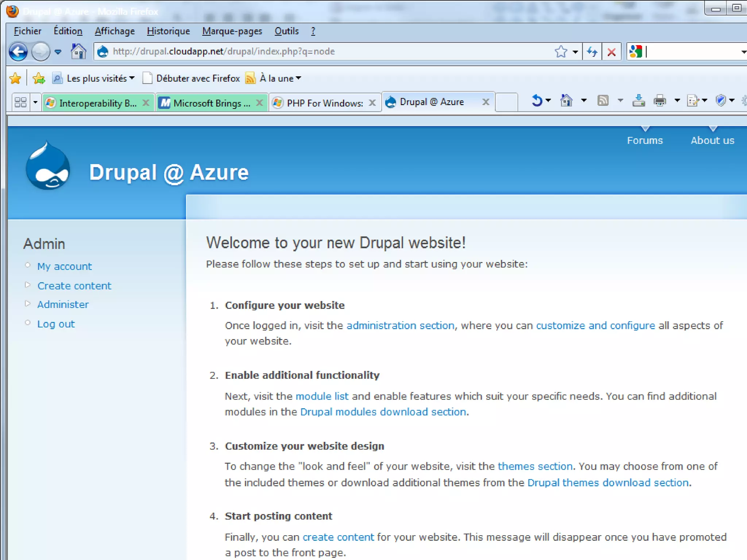Open the address bar history dropdown
This screenshot has height=560, width=747.
[x=575, y=52]
